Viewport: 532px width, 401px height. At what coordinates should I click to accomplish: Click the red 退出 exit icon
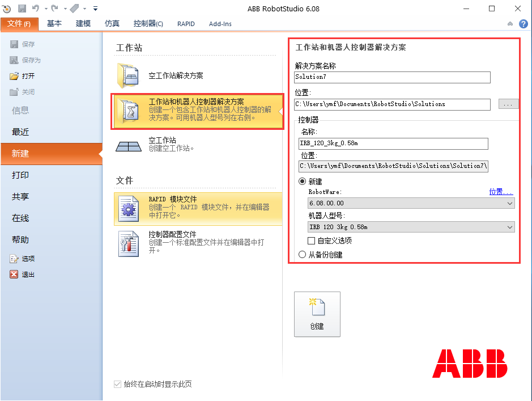(14, 275)
